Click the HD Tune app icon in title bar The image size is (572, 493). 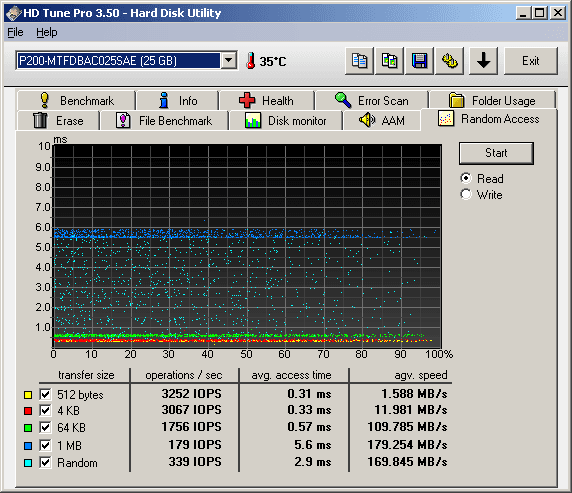pyautogui.click(x=13, y=13)
